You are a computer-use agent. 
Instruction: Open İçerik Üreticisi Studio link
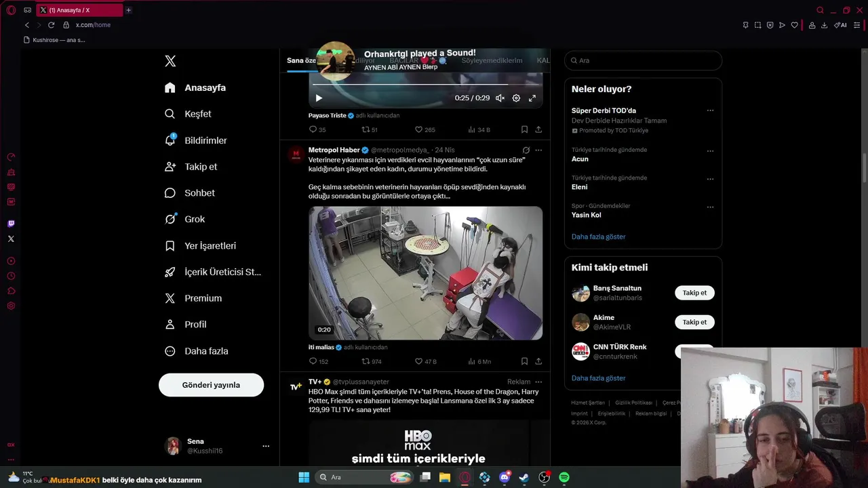213,272
